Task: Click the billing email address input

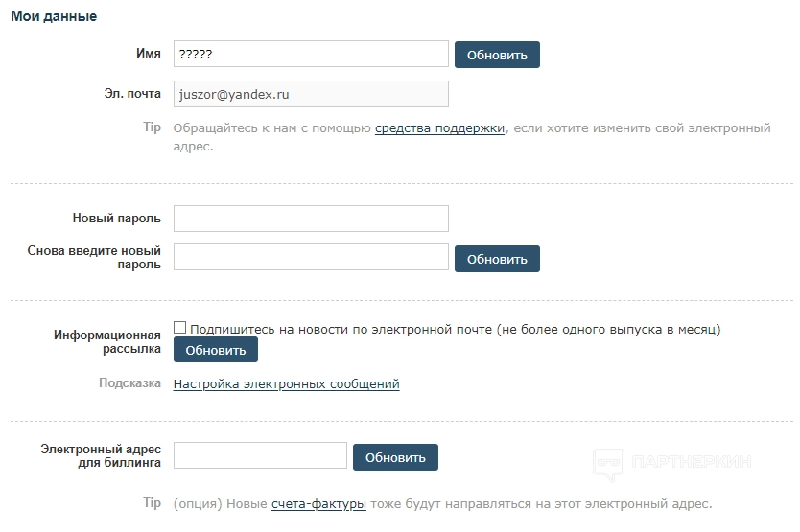Action: tap(260, 456)
